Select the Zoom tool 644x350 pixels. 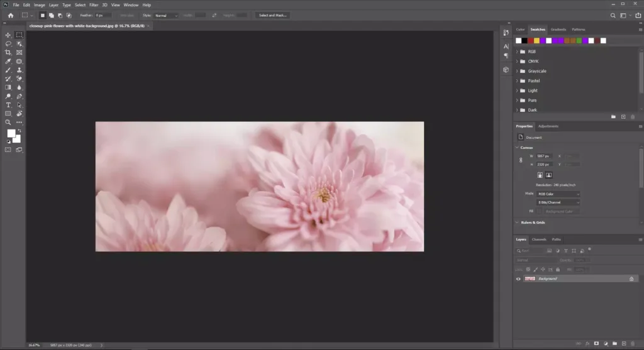[x=8, y=123]
